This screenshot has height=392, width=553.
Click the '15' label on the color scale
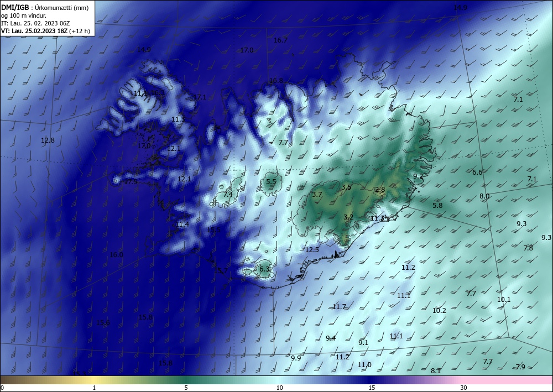372,388
